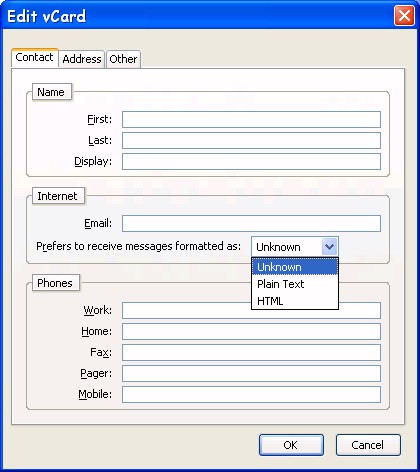Select the Contact tab
This screenshot has height=472, width=420.
pos(35,57)
